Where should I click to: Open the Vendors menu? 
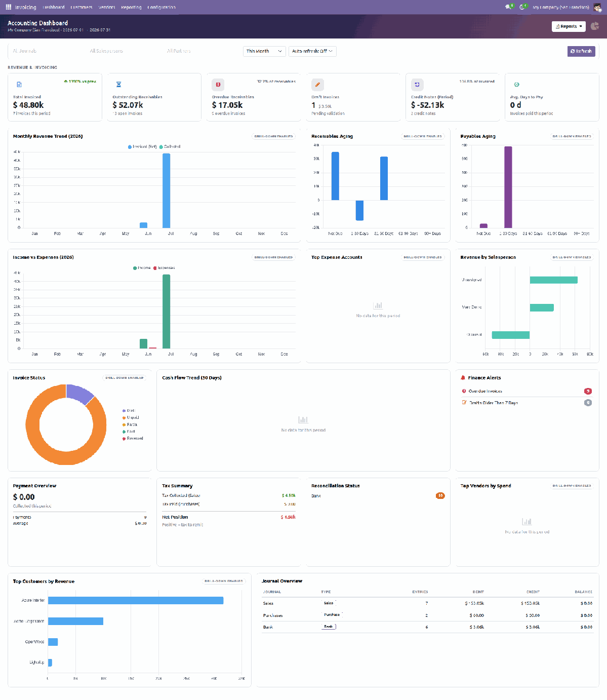pos(107,7)
